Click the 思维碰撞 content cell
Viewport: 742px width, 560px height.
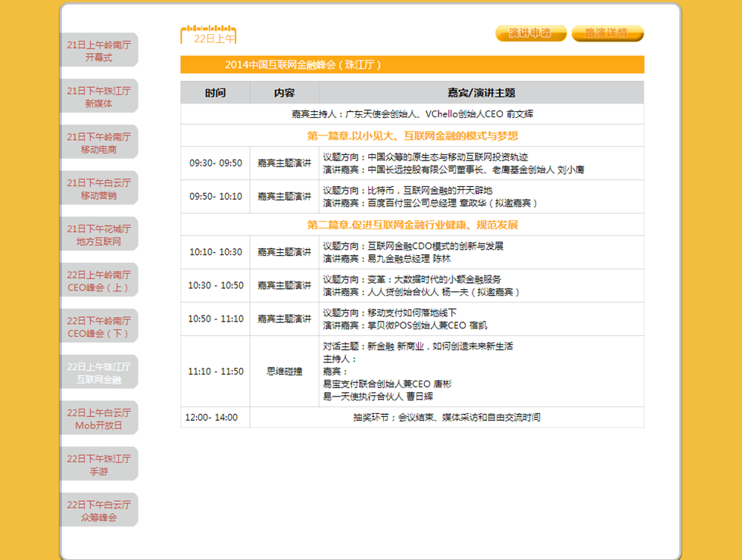[285, 372]
